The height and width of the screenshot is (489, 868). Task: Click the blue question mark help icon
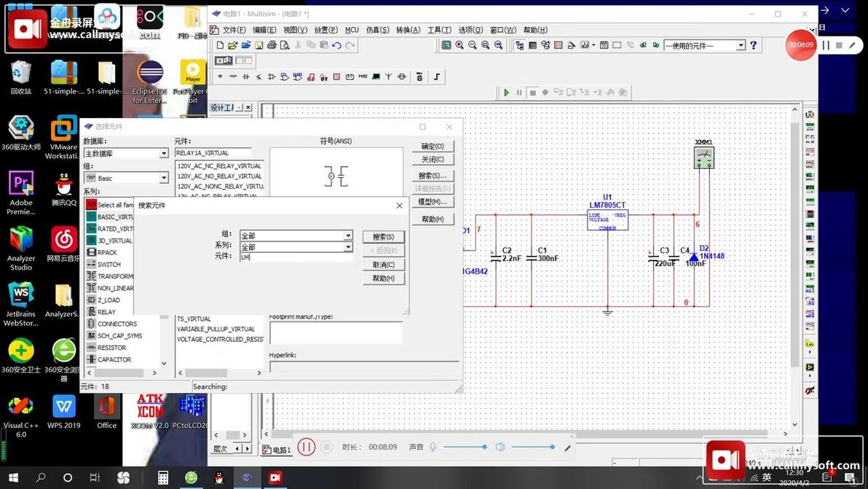tap(754, 45)
